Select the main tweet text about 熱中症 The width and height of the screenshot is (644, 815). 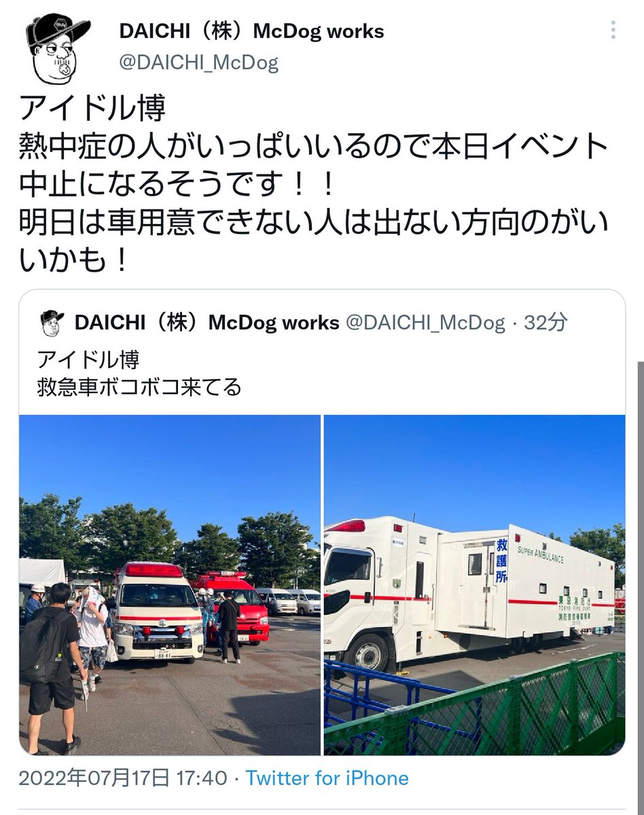(312, 183)
